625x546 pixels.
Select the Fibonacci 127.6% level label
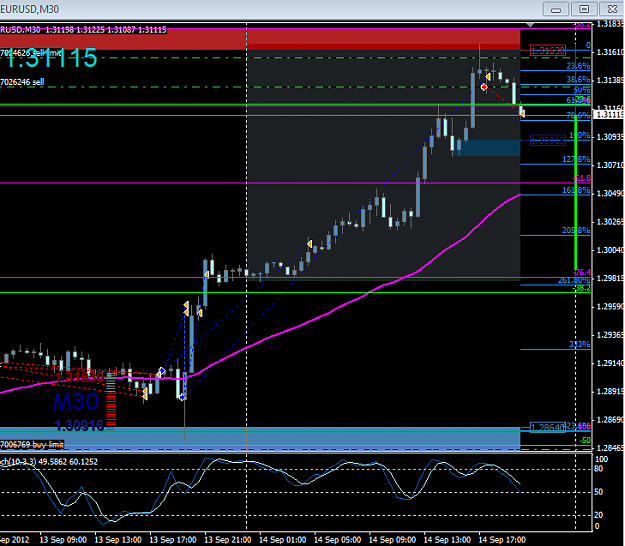coord(576,159)
